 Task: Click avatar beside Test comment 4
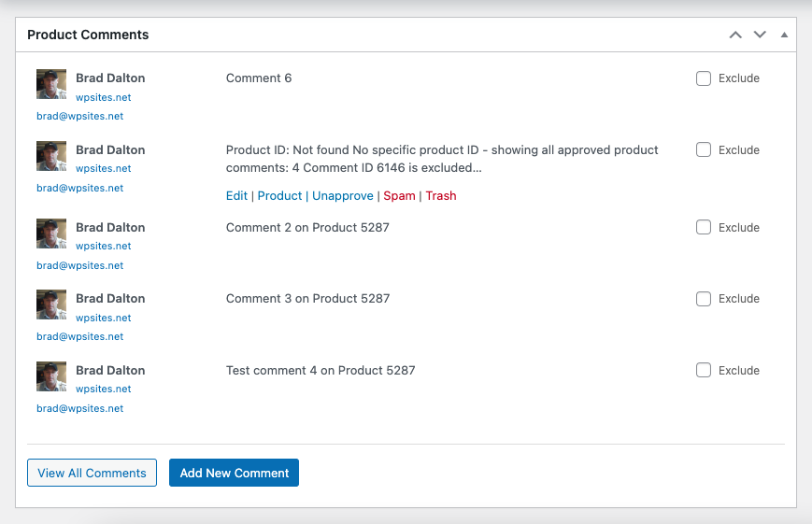[x=51, y=376]
